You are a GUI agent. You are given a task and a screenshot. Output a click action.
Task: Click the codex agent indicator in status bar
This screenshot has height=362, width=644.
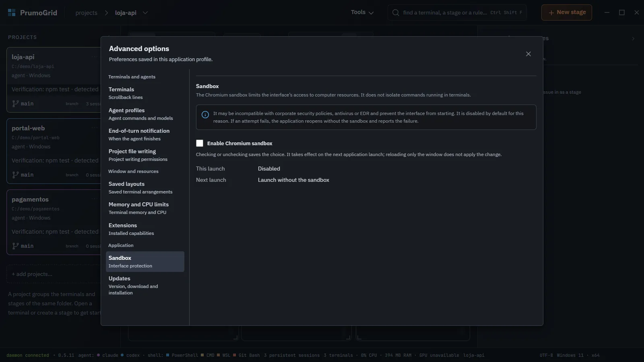point(130,355)
